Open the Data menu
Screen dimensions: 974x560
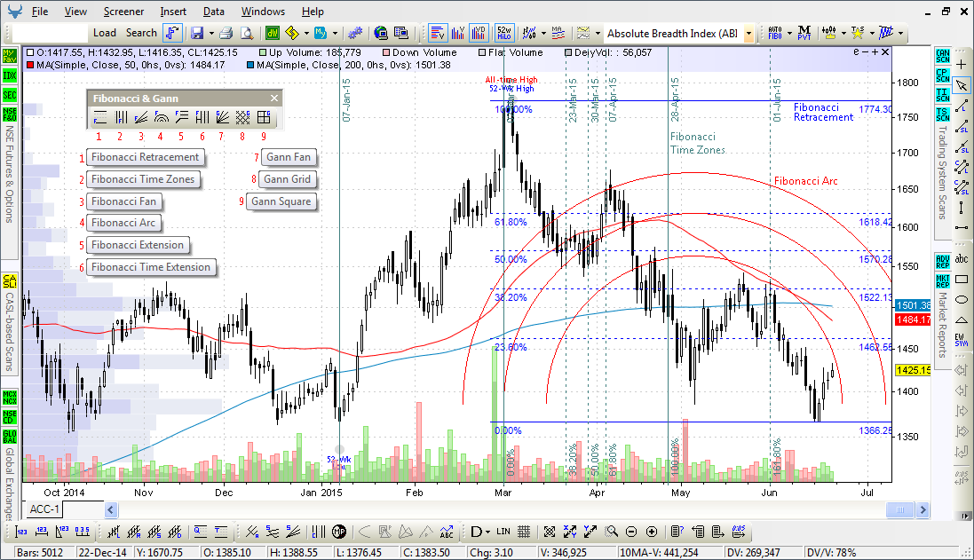[x=214, y=12]
